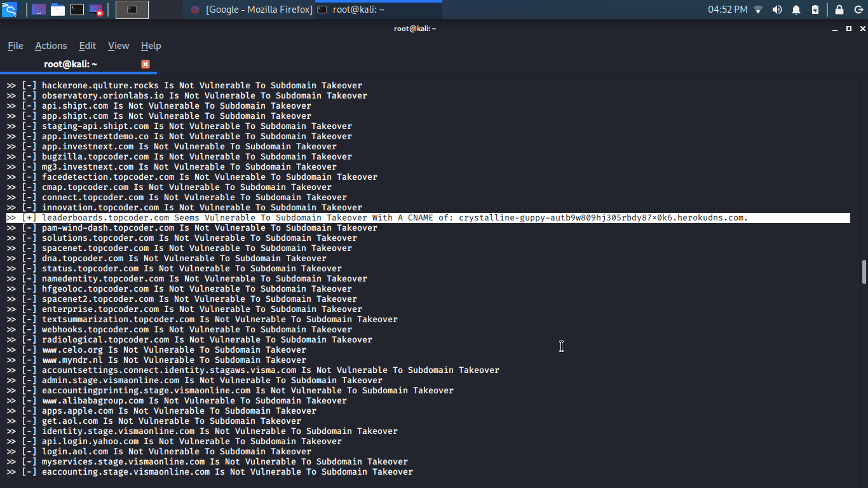Click the hackerone.qulture.rocks line
This screenshot has width=868, height=488.
coord(184,85)
